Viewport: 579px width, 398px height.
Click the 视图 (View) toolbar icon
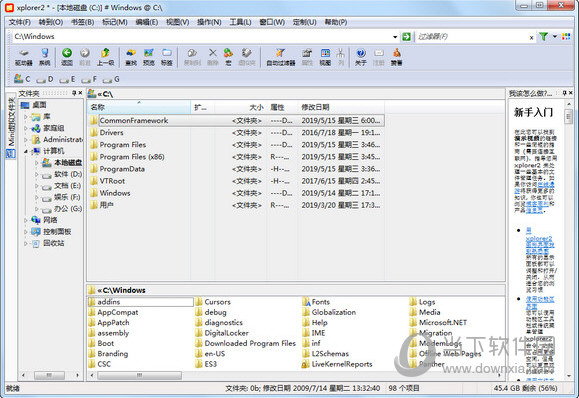click(x=325, y=57)
